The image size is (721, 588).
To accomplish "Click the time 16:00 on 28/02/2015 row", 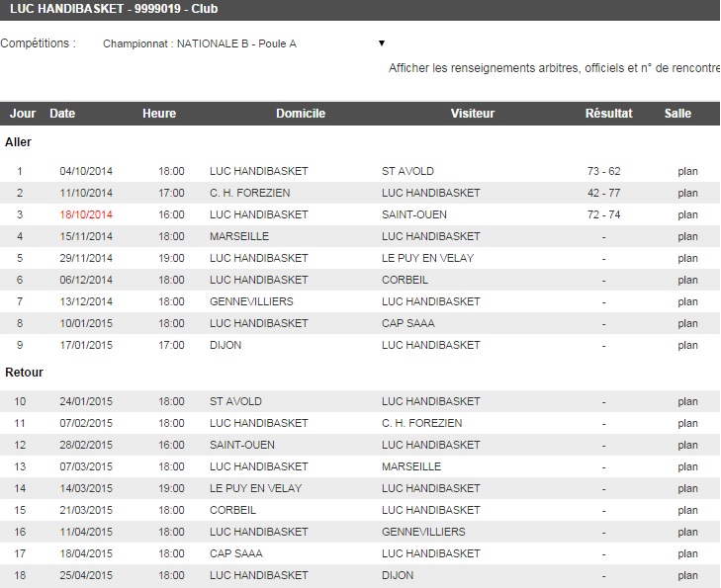I will (x=171, y=445).
